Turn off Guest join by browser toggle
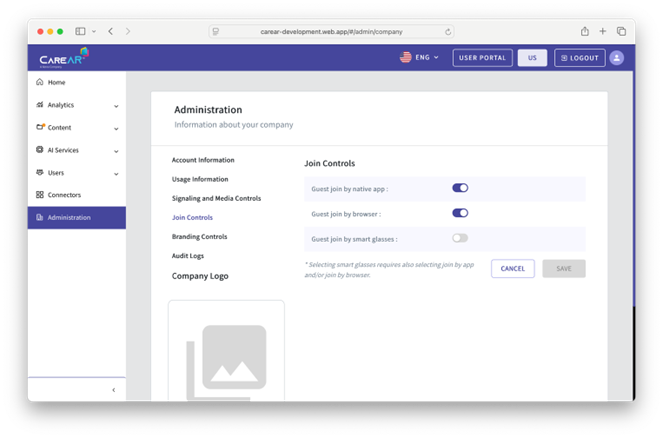The image size is (663, 438). 460,213
